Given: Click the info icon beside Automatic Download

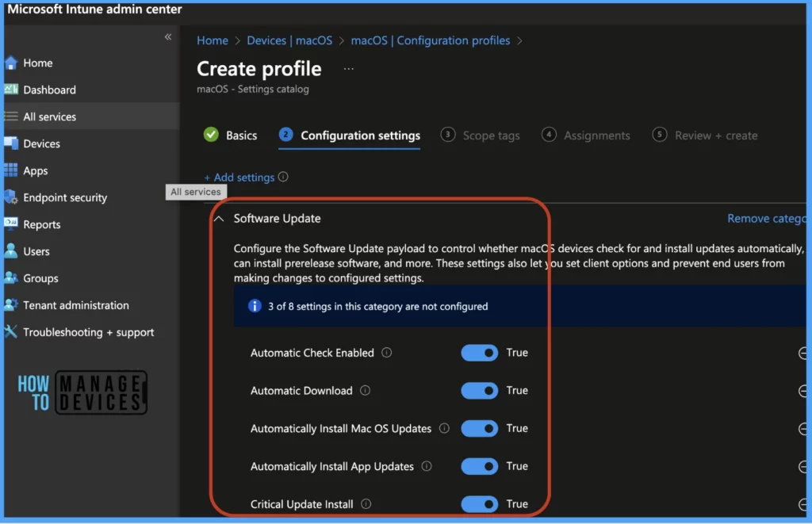Looking at the screenshot, I should [365, 390].
